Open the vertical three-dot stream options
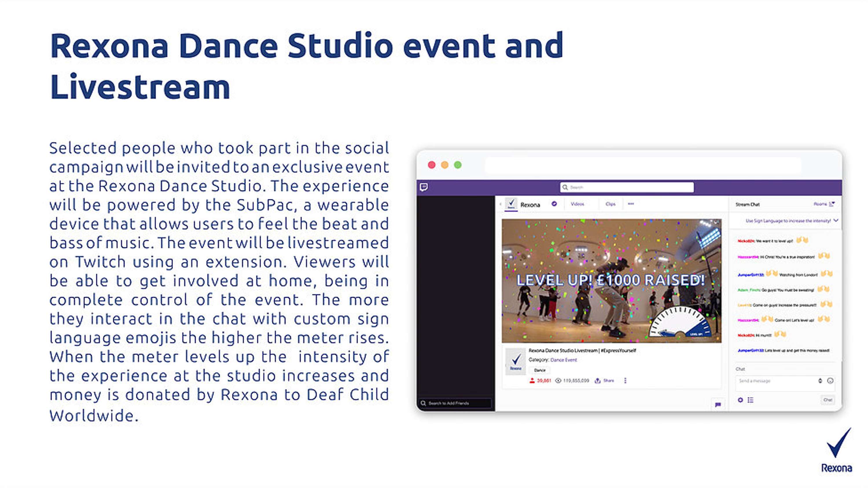The width and height of the screenshot is (868, 488). point(625,380)
